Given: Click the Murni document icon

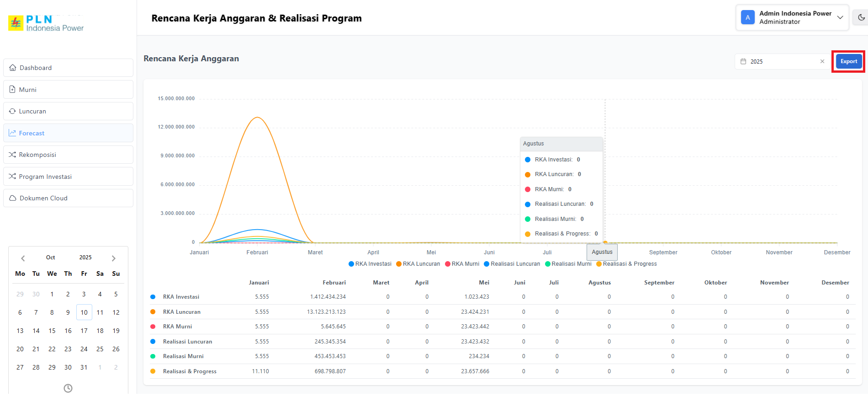Looking at the screenshot, I should 12,90.
